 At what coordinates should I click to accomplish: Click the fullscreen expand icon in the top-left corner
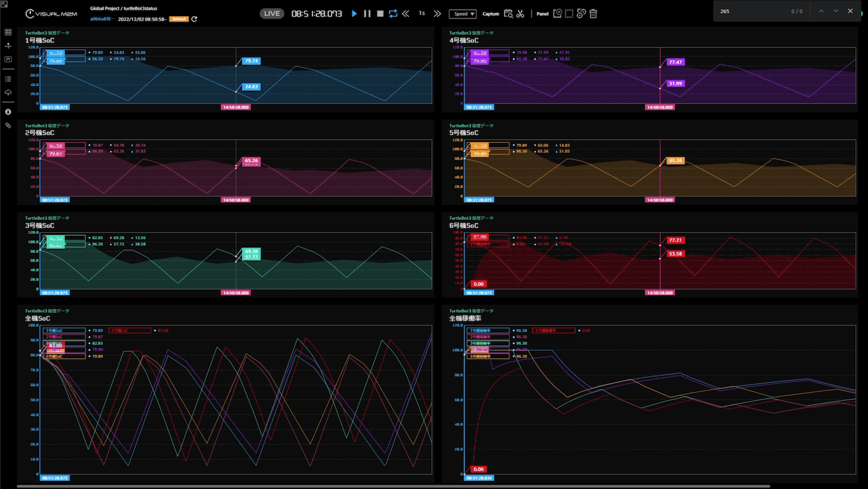coord(4,4)
